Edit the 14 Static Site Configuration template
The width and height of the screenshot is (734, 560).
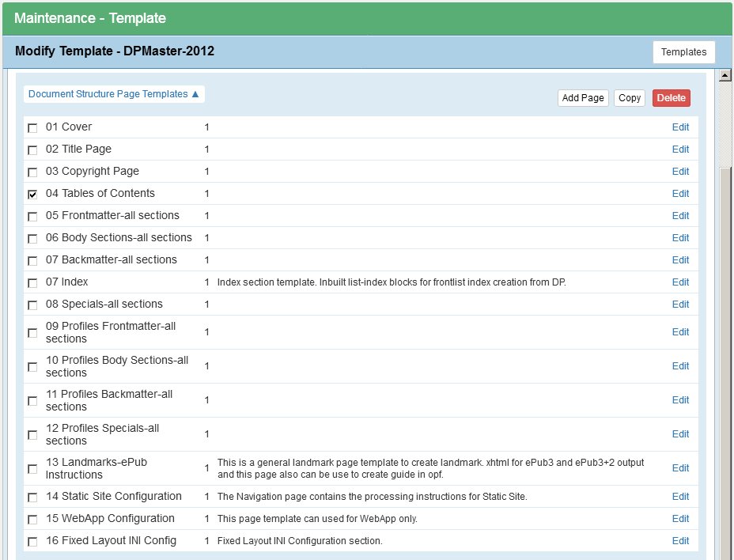[x=680, y=496]
